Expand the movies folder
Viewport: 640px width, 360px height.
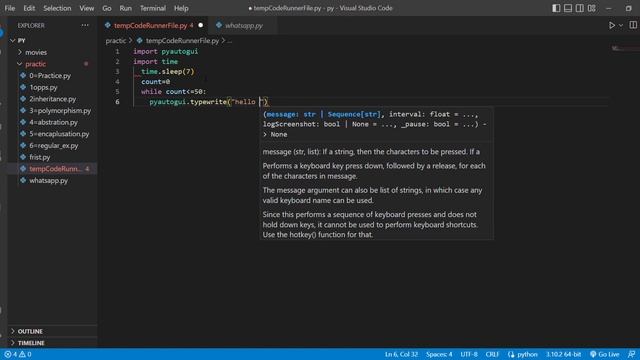52,52
